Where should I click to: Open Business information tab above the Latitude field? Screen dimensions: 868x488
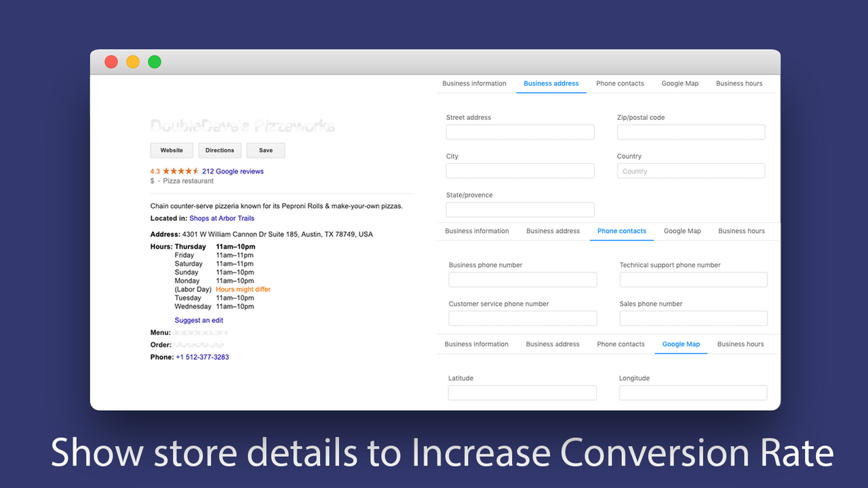[x=477, y=344]
